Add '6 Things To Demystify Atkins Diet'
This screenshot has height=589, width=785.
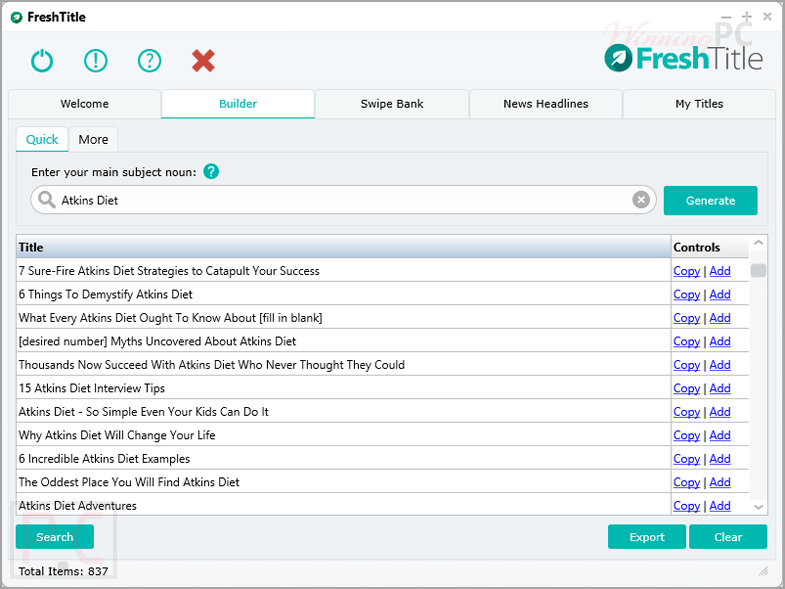pos(720,294)
